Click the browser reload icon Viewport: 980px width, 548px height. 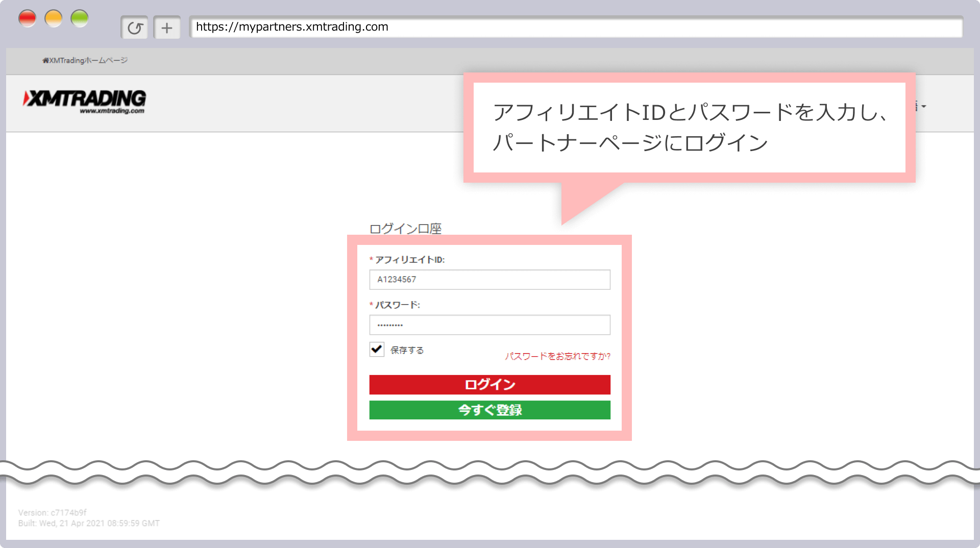pos(135,28)
